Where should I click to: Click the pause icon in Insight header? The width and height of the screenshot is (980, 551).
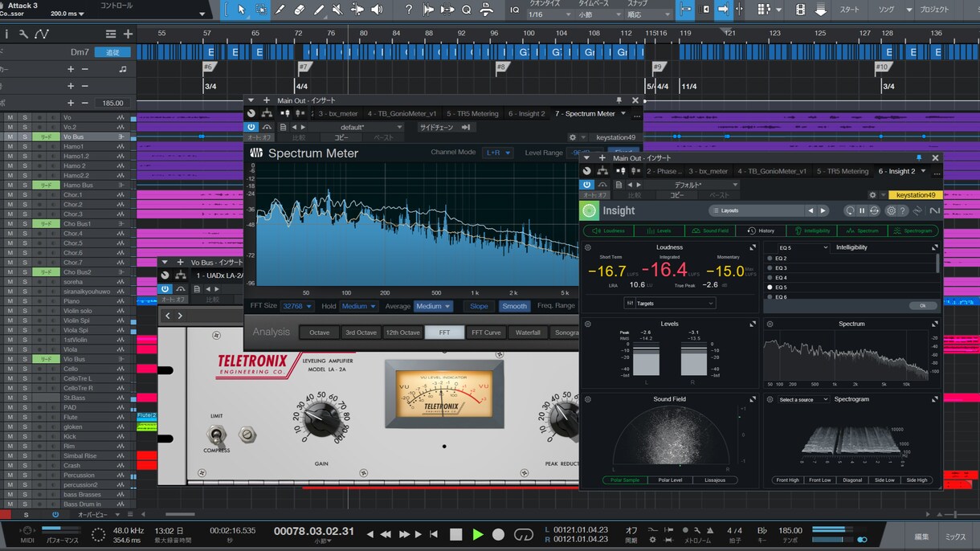tap(862, 210)
